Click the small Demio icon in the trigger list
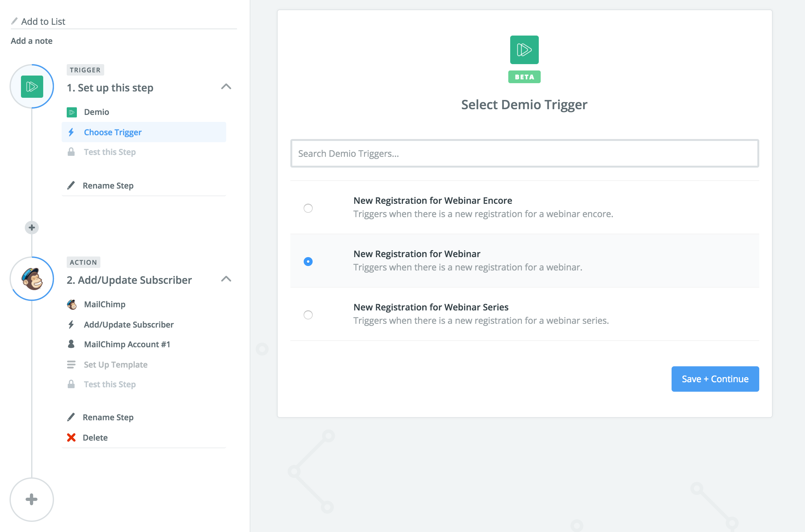 pos(72,112)
